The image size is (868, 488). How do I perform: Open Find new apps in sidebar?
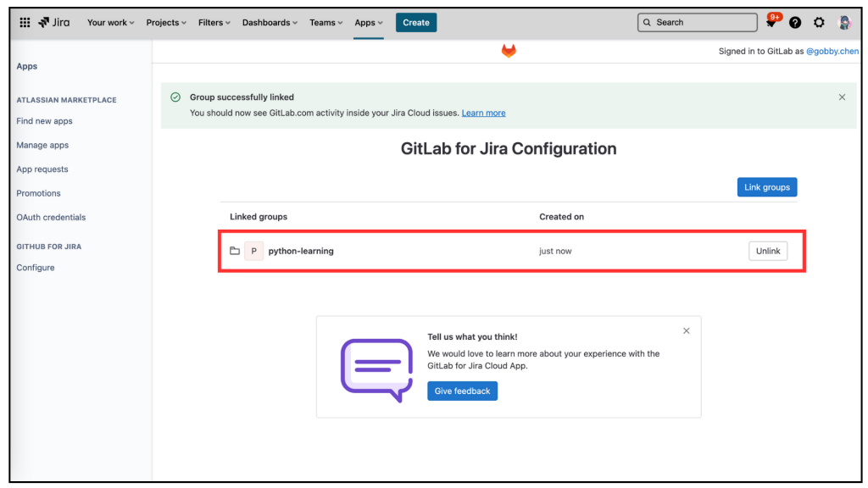coord(44,121)
